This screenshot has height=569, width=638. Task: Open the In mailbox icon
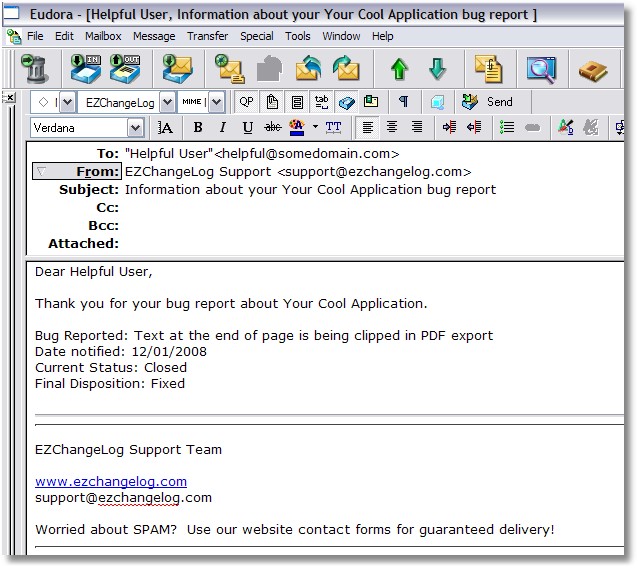(86, 69)
